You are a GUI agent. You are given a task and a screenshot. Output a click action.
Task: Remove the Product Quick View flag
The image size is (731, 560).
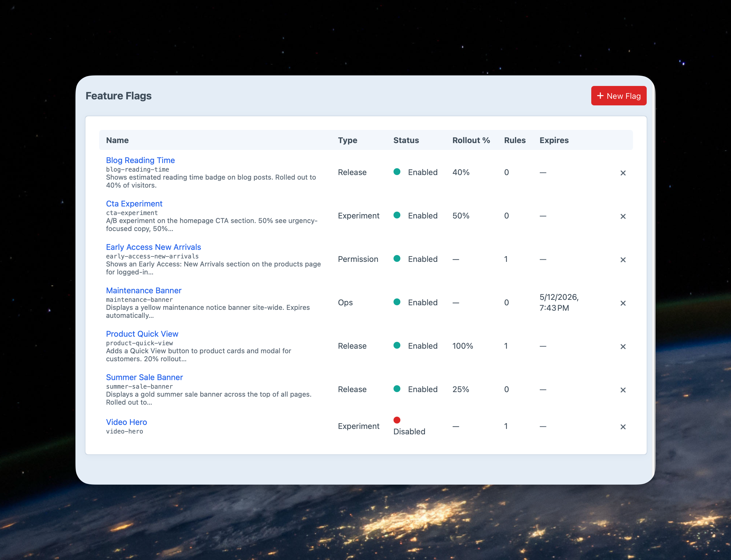point(623,347)
